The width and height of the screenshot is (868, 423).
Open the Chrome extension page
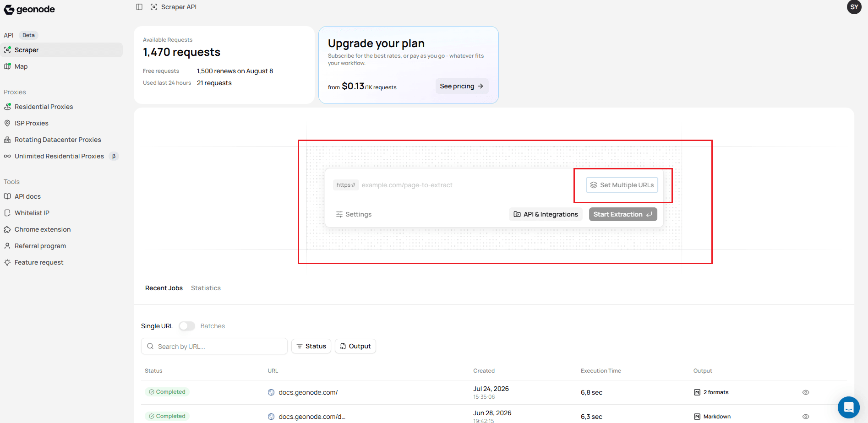(62, 229)
